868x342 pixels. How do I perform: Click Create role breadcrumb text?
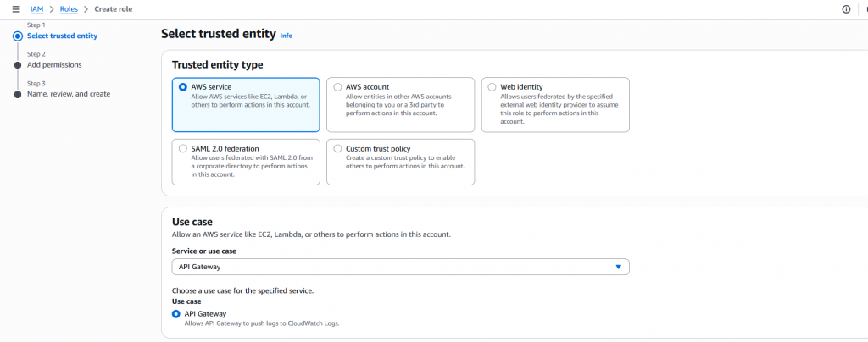click(114, 9)
